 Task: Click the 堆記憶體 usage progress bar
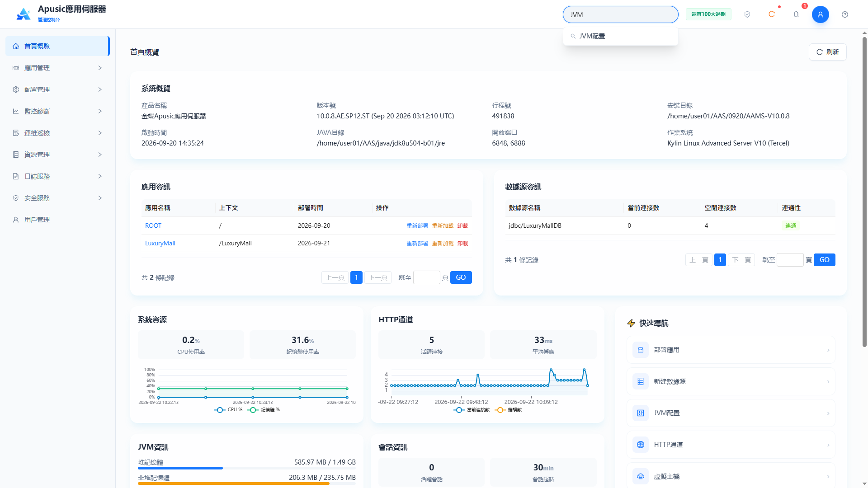click(x=246, y=468)
